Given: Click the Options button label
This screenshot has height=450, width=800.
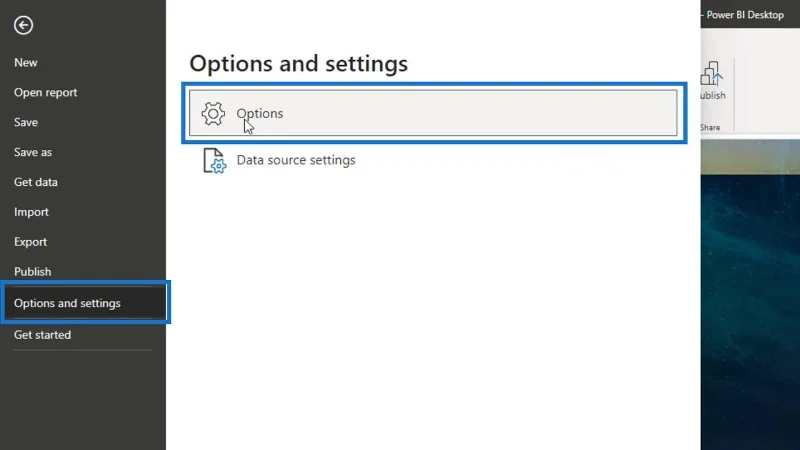Looking at the screenshot, I should pos(260,113).
